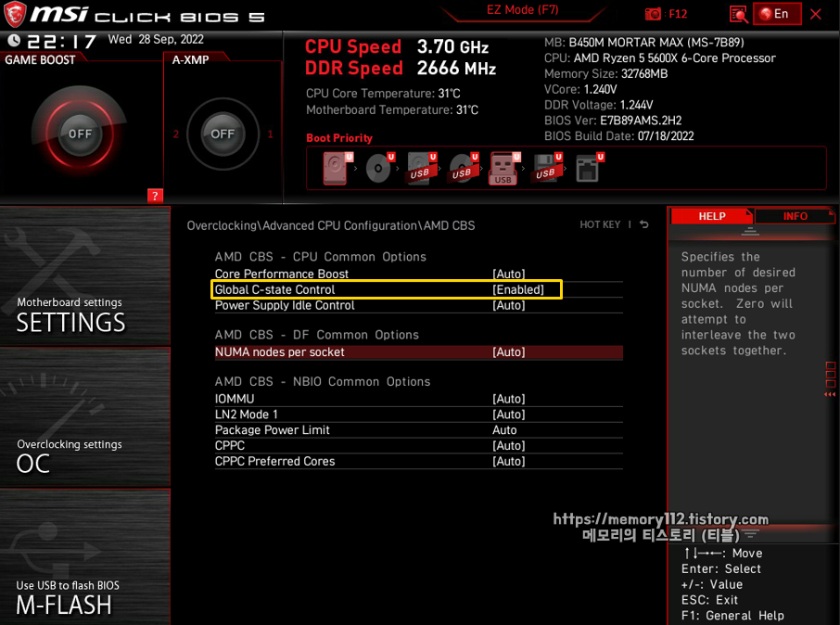
Task: Click the breadcrumb Overclocking\Advanced CPU Configuration\AMD CBS
Action: [x=331, y=225]
